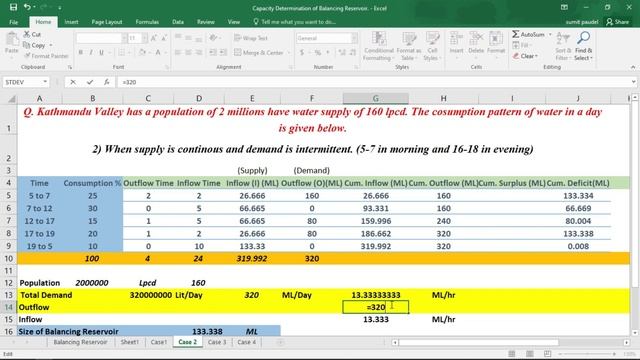Select column G header
The height and width of the screenshot is (360, 640).
pyautogui.click(x=376, y=98)
